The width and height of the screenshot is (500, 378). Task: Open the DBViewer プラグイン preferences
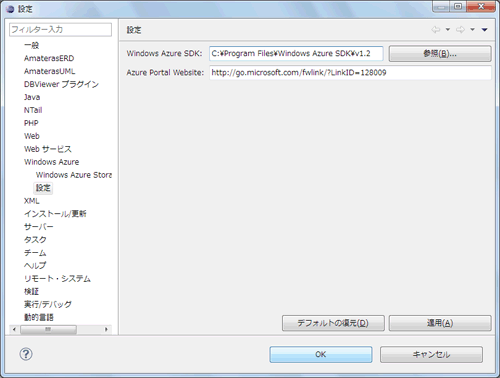tap(61, 84)
